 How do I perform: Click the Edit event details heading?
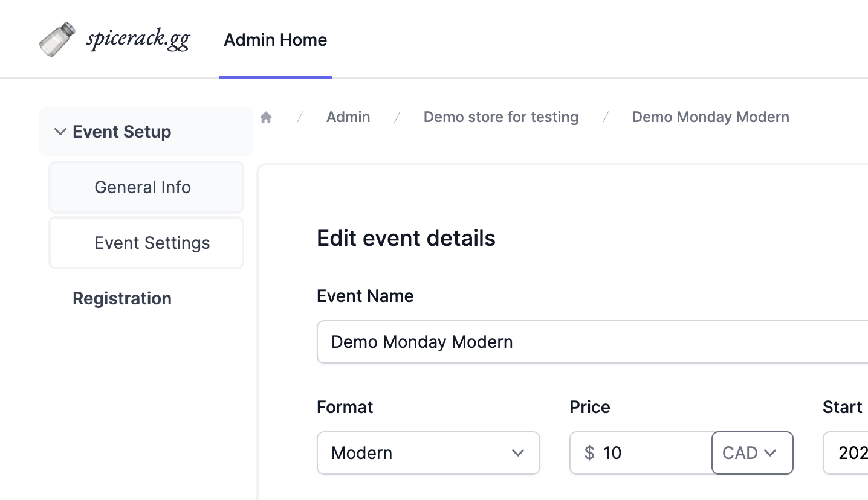[x=406, y=239]
